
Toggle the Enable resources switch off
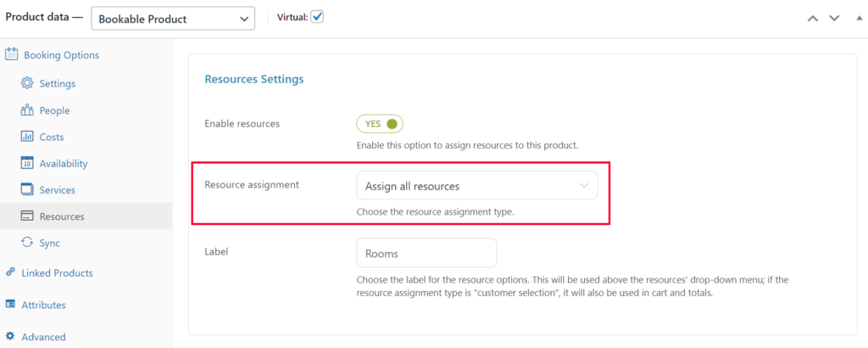[x=380, y=124]
